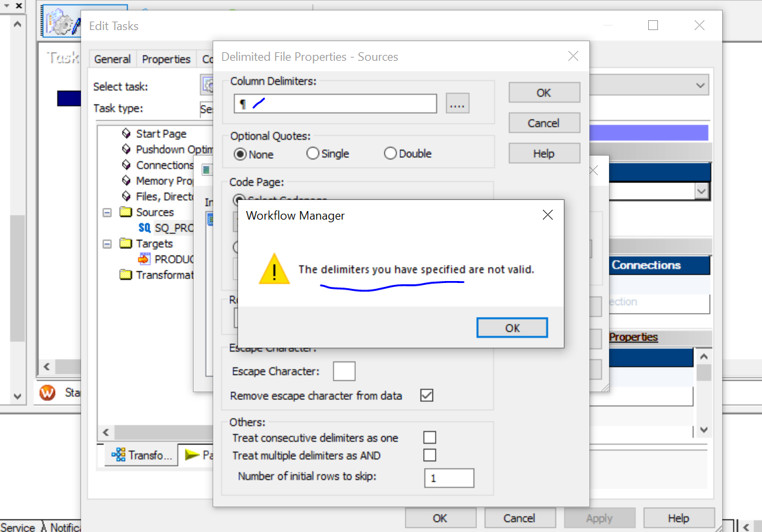This screenshot has height=532, width=762.
Task: Click Cancel in Edit Tasks dialog
Action: click(519, 518)
